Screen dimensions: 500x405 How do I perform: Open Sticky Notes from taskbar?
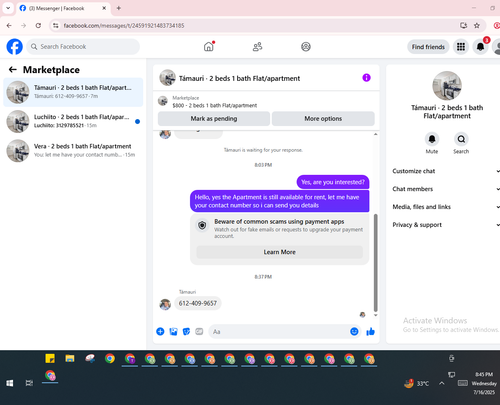tap(50, 359)
